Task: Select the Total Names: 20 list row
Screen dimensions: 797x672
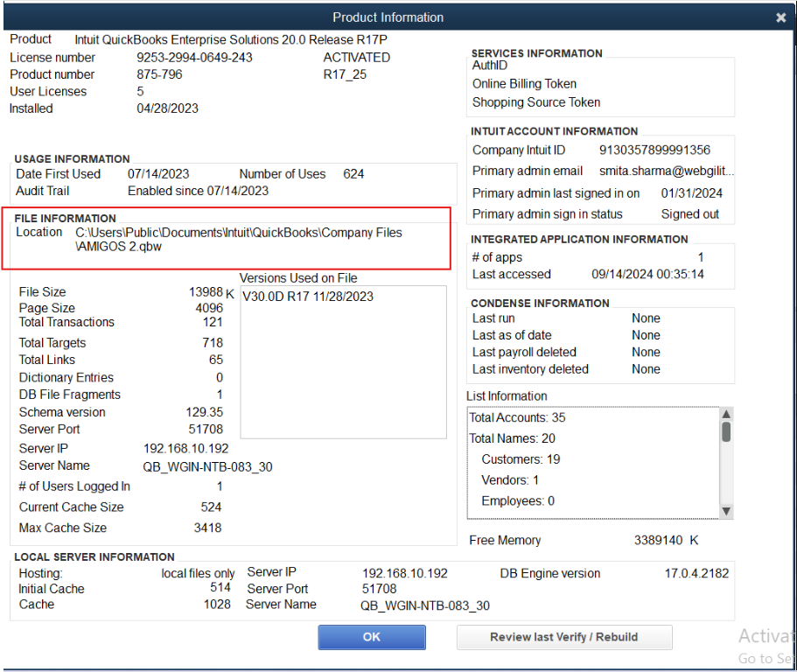Action: tap(512, 438)
